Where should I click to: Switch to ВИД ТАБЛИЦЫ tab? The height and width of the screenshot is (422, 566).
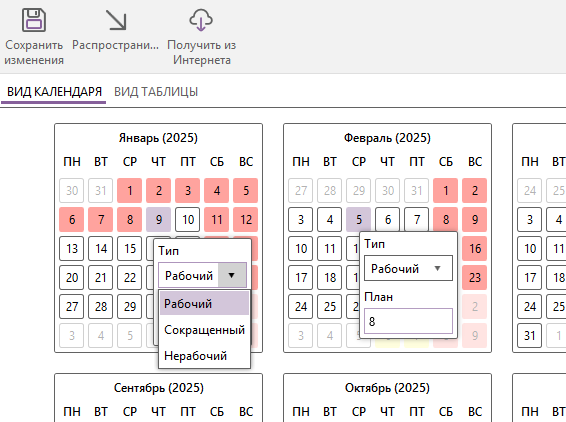click(156, 92)
